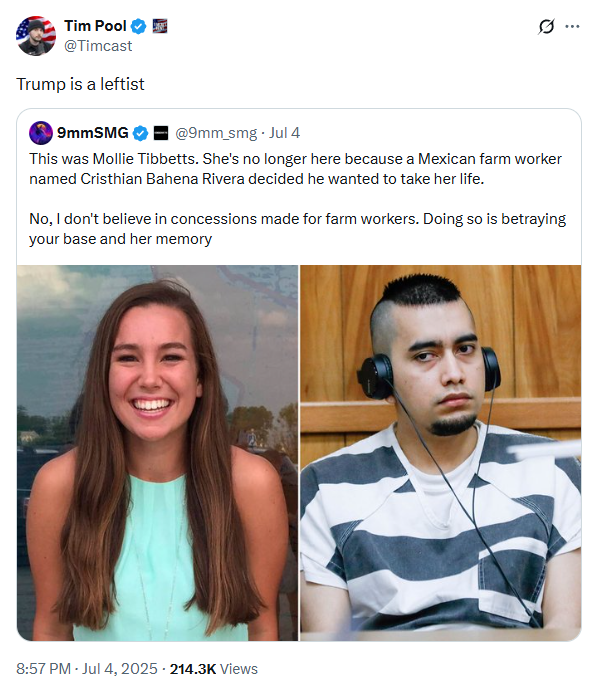Open the Tim Pool display name link
Image resolution: width=593 pixels, height=685 pixels.
(x=95, y=26)
